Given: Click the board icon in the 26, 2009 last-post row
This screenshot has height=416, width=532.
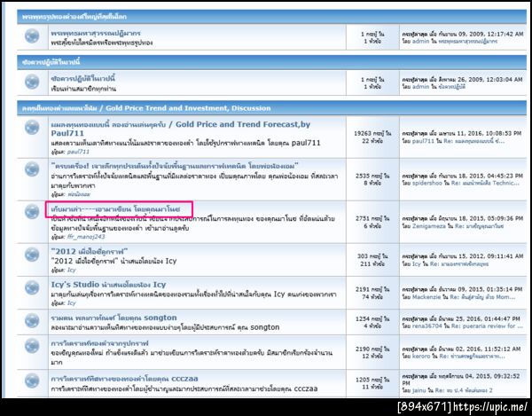Looking at the screenshot, I should (x=32, y=82).
